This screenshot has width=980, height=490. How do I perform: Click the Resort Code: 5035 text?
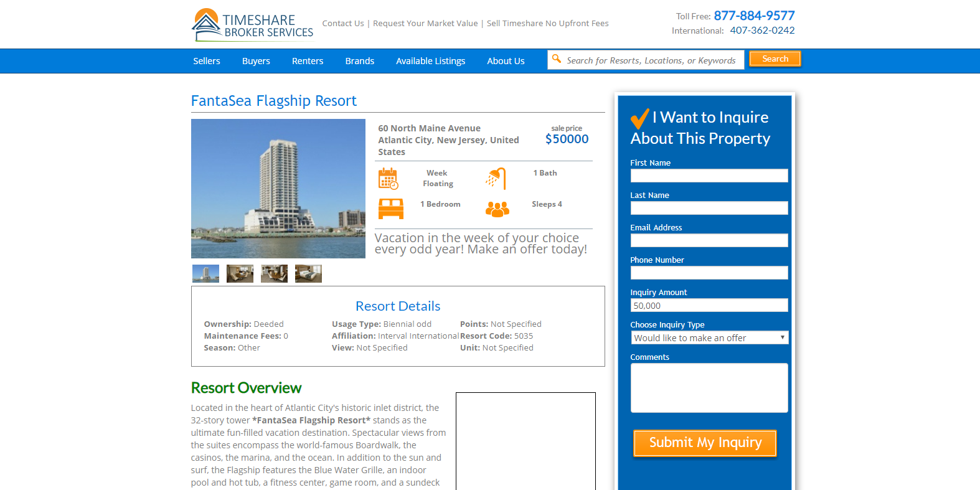pyautogui.click(x=497, y=336)
